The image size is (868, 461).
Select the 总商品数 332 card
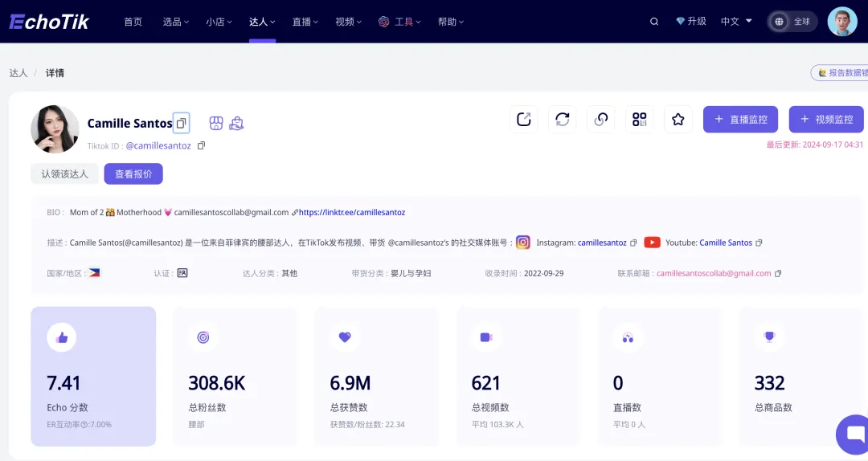(x=801, y=377)
